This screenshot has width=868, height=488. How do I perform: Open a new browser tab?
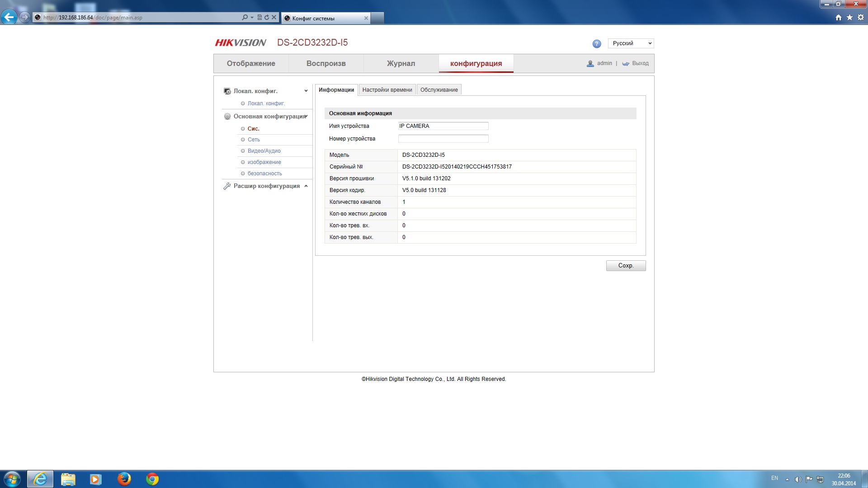(377, 18)
